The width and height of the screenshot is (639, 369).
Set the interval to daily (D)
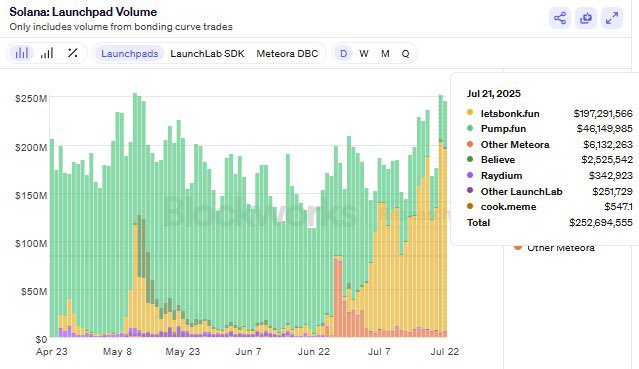click(x=344, y=53)
